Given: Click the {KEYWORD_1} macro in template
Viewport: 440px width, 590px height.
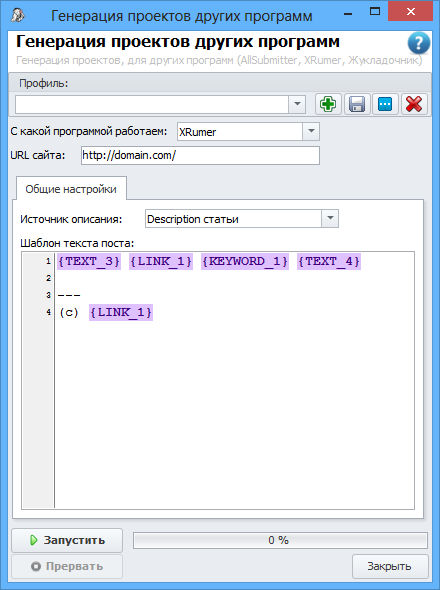Looking at the screenshot, I should pos(245,261).
